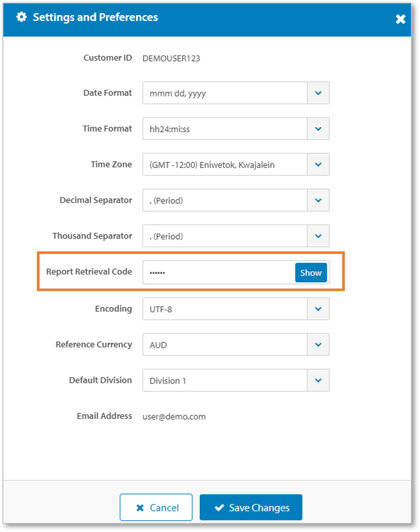Select the 'mmm dd, yyyy' date format field
420x532 pixels.
click(225, 93)
